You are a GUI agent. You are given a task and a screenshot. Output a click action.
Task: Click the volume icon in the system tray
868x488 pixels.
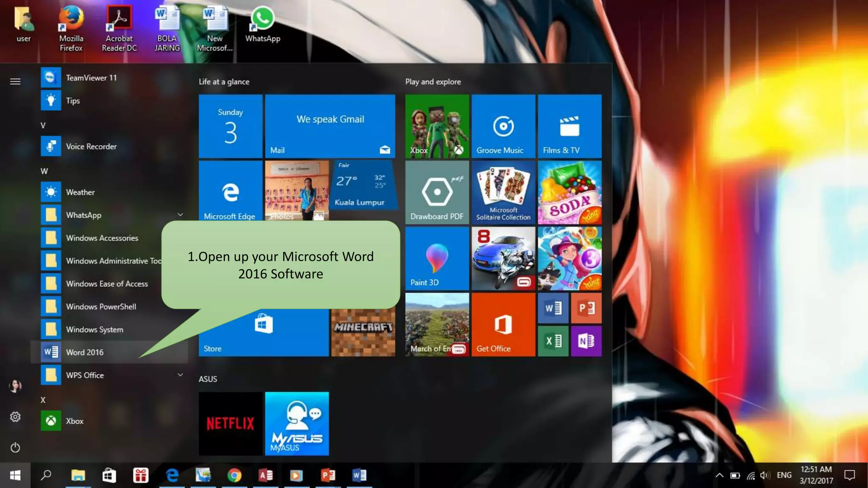765,475
